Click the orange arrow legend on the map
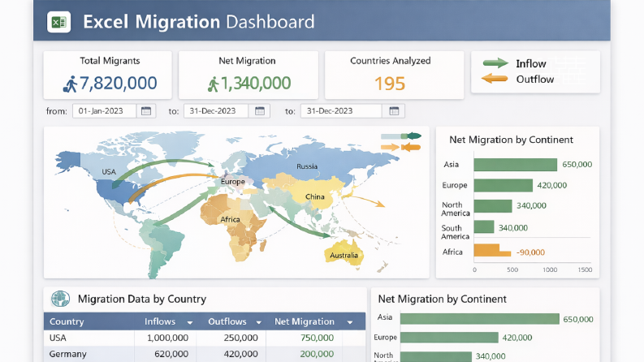 (401, 147)
